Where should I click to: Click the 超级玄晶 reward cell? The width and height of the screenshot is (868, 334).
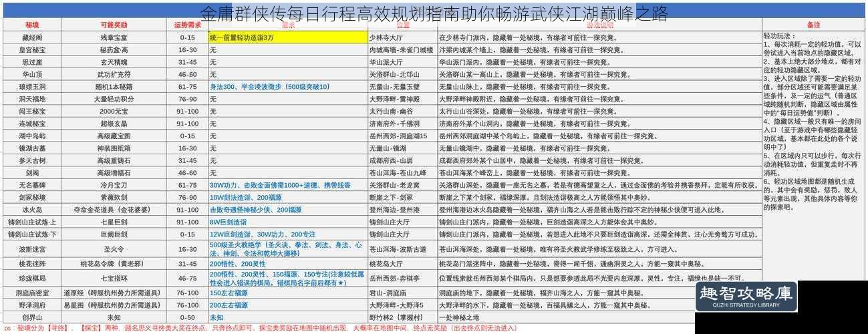tap(114, 124)
